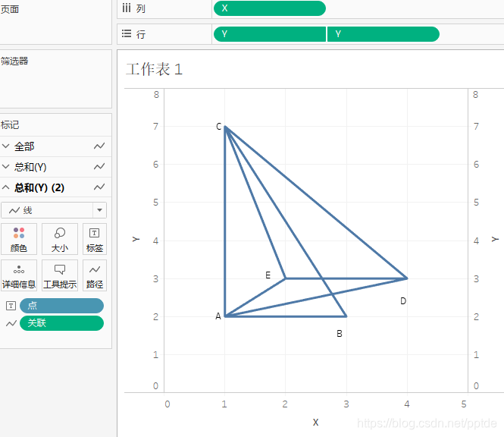Click the 工作表 1 sheet title
The image size is (504, 437).
[155, 69]
